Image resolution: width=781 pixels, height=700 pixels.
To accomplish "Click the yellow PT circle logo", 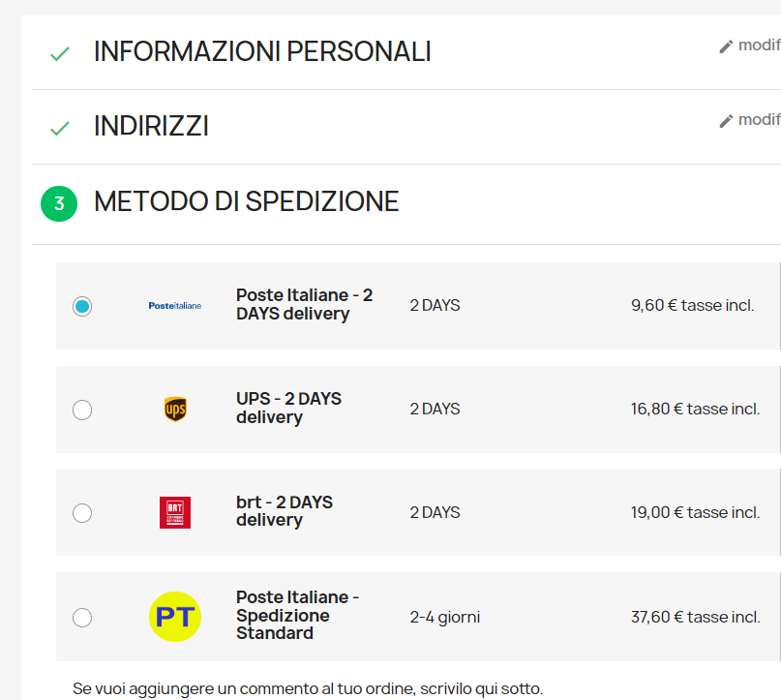I will pos(175,617).
